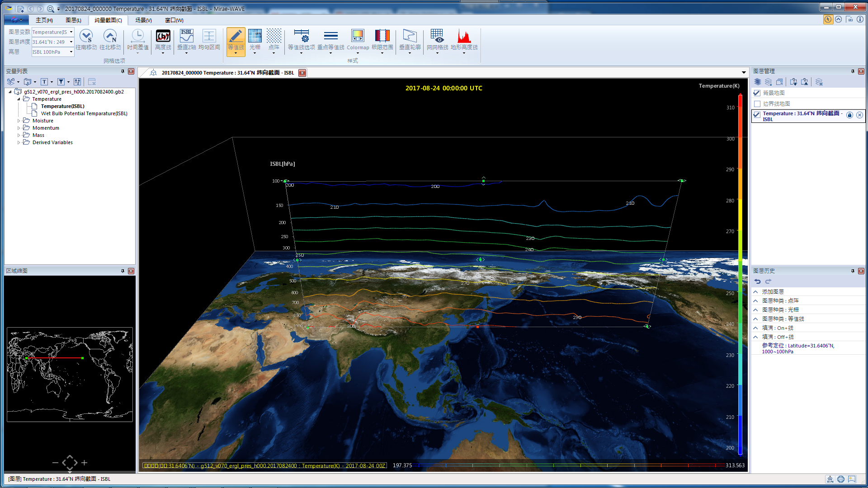Pin the 变量列表 variable list panel

(x=123, y=71)
